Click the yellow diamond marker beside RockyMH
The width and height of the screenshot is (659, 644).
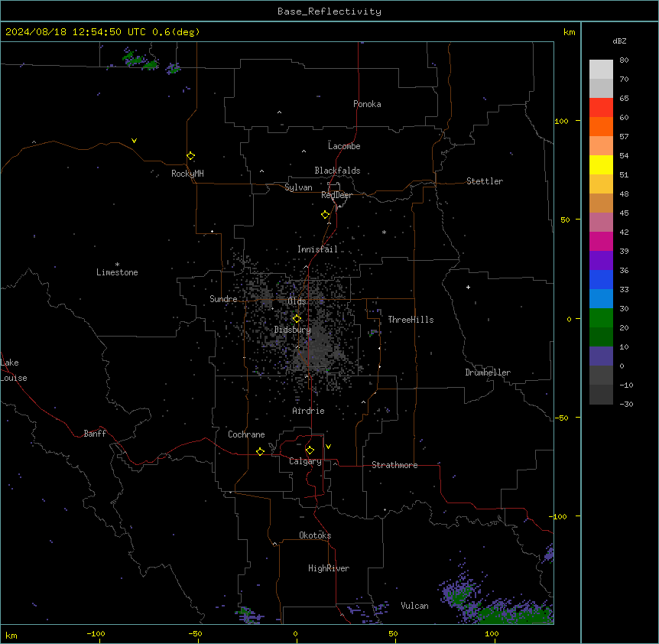coord(191,156)
